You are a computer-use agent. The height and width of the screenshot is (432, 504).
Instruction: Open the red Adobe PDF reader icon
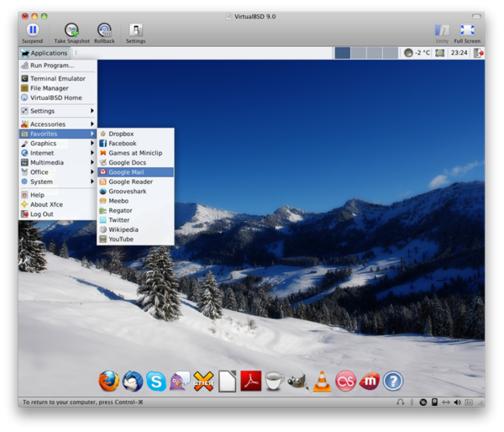pyautogui.click(x=251, y=382)
